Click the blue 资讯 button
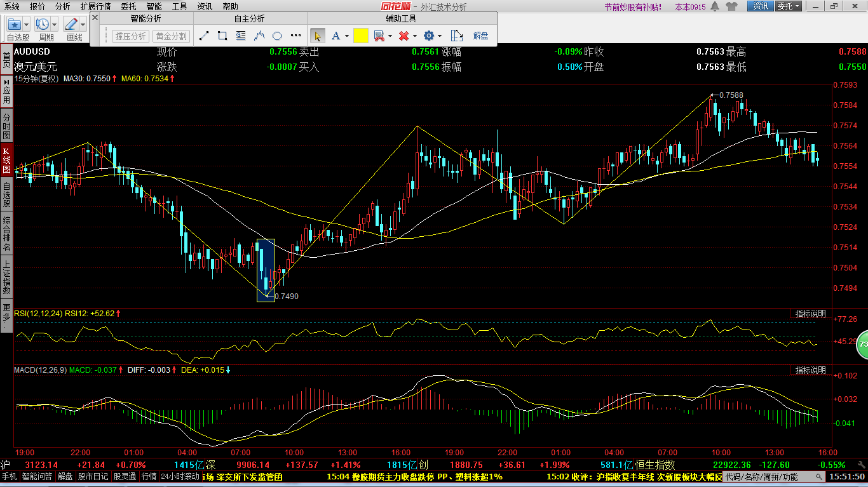The width and height of the screenshot is (868, 487). click(x=760, y=6)
